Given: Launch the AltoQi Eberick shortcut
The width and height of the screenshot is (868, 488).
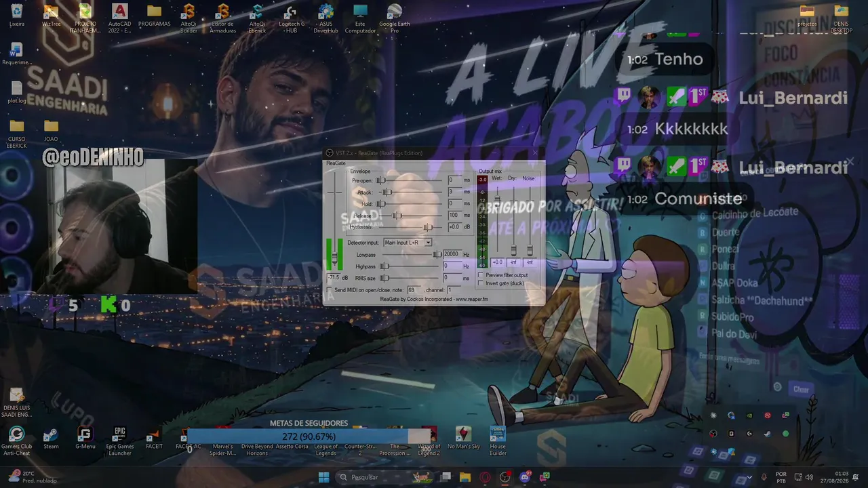Looking at the screenshot, I should point(257,18).
